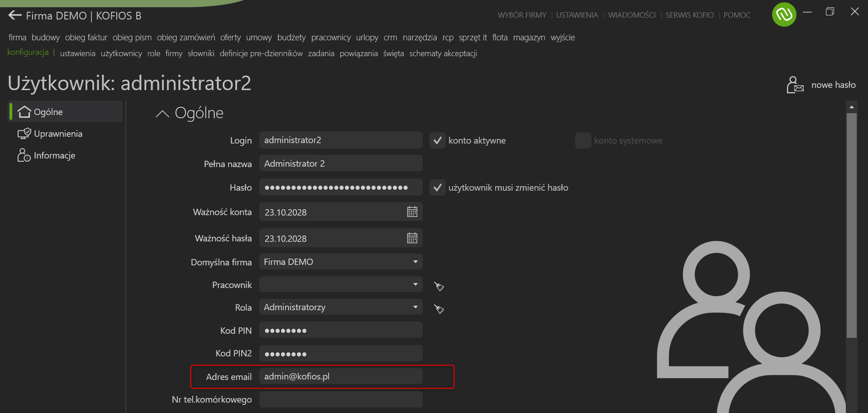Click the Kod PIN field

341,330
